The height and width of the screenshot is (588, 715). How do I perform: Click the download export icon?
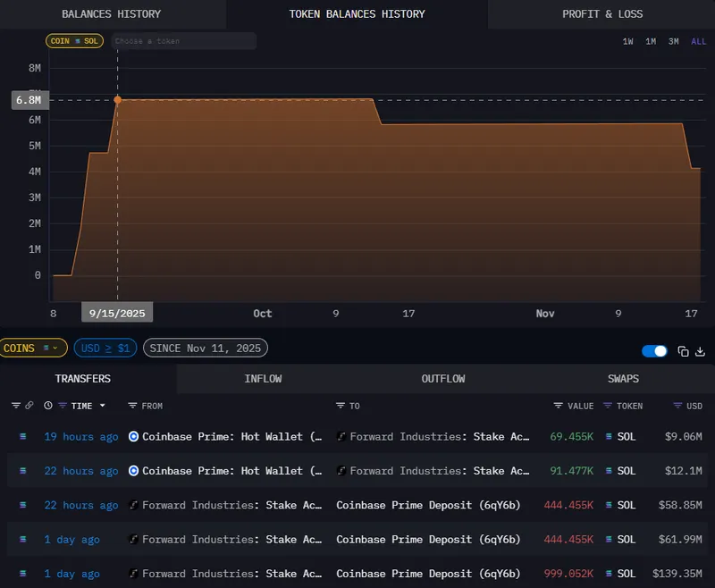tap(702, 350)
